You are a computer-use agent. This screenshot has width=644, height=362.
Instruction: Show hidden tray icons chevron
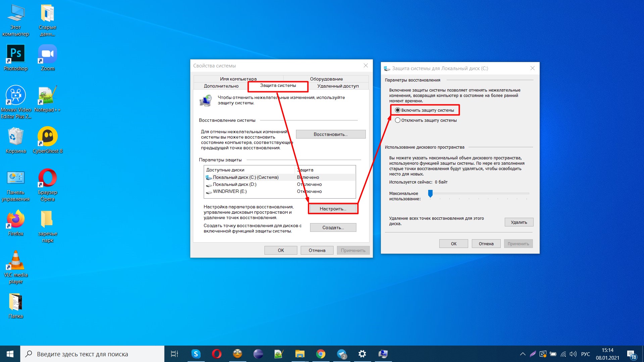(x=523, y=354)
